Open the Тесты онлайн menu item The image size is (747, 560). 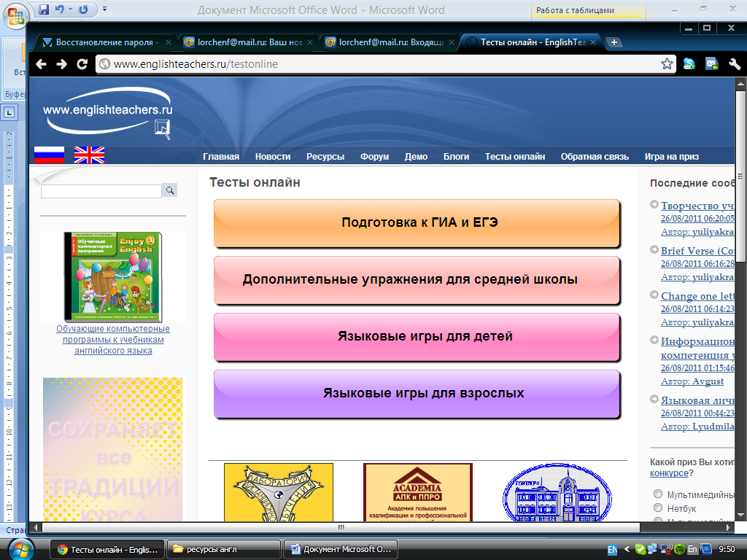point(515,157)
